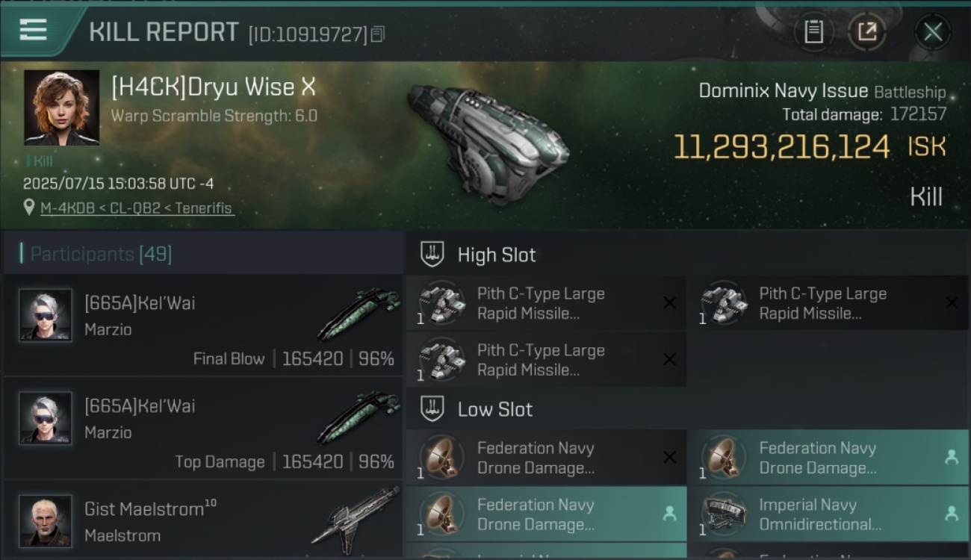
Task: Open the clipboard copy icon
Action: pos(813,32)
